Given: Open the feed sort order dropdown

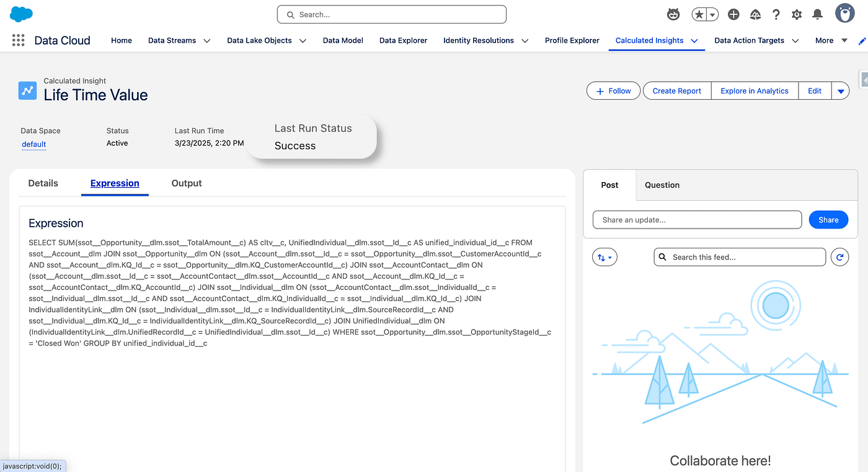Looking at the screenshot, I should [604, 257].
